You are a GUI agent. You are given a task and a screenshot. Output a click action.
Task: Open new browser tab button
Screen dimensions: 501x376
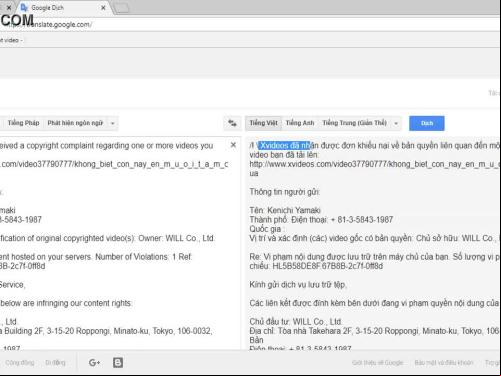tap(121, 8)
